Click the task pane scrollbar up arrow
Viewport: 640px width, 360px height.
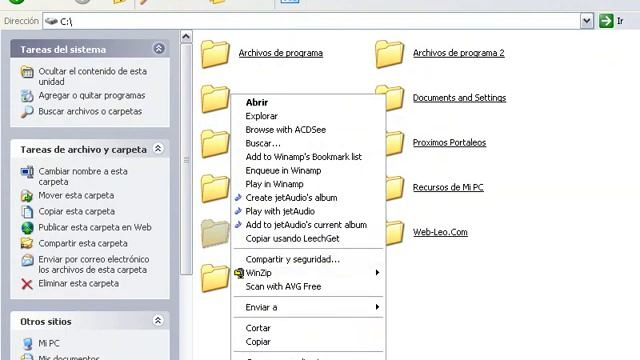pos(186,37)
